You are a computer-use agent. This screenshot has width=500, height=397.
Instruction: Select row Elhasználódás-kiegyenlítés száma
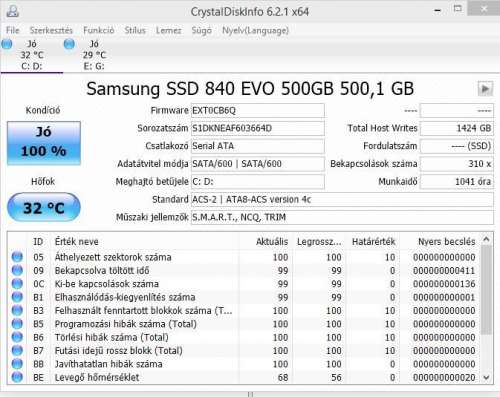pos(244,297)
